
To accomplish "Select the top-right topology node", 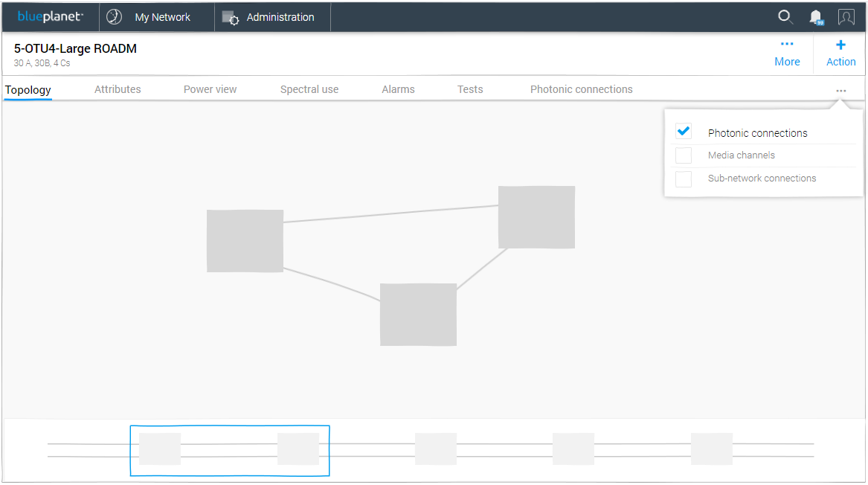I will click(x=536, y=217).
